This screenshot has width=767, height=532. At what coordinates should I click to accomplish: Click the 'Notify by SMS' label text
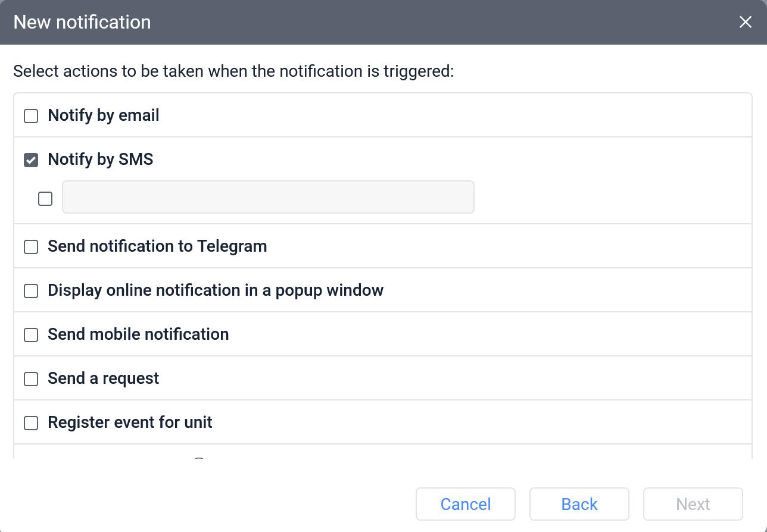(x=101, y=159)
